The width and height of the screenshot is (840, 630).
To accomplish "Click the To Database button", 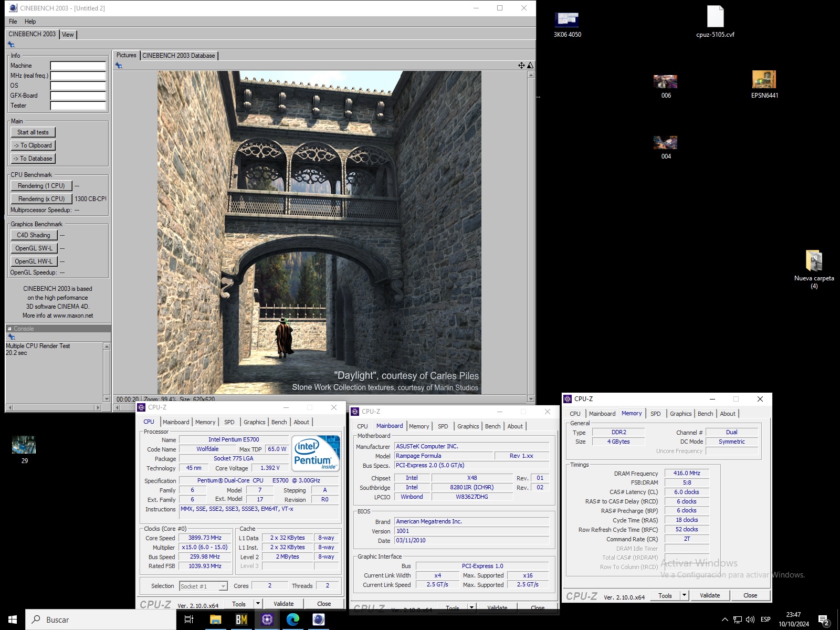I will coord(33,159).
